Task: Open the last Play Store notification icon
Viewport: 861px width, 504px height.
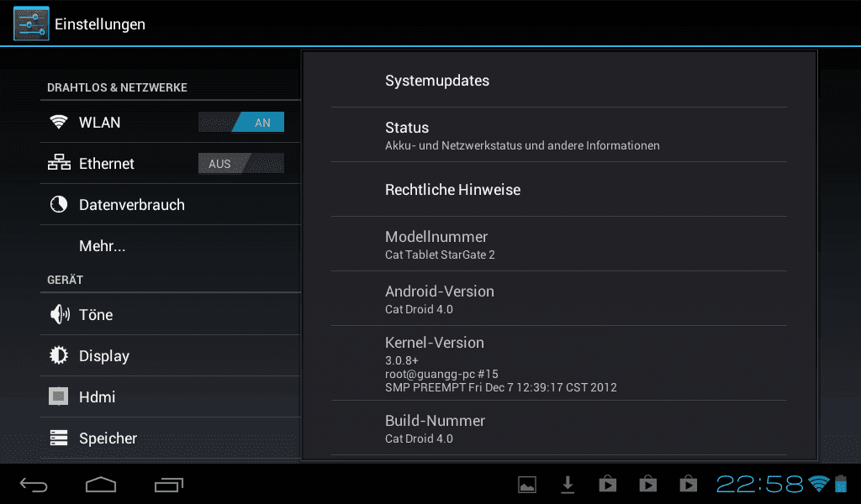Action: coord(689,484)
